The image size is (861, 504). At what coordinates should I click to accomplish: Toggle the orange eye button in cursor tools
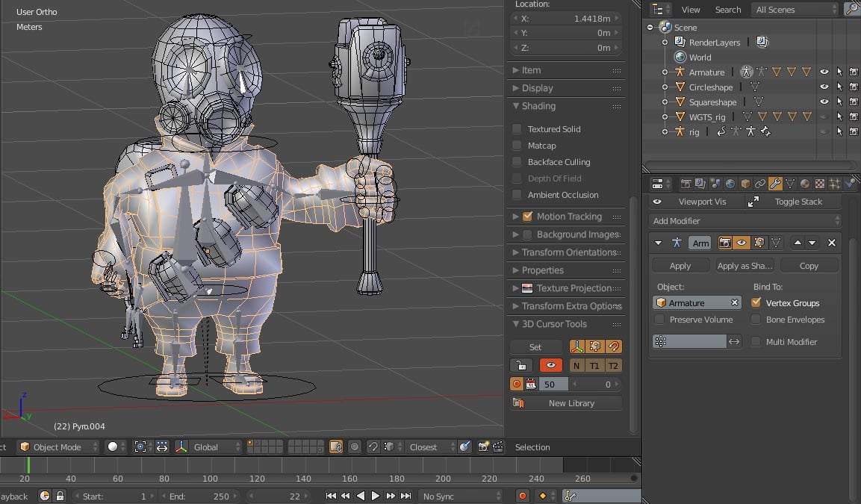tap(551, 366)
